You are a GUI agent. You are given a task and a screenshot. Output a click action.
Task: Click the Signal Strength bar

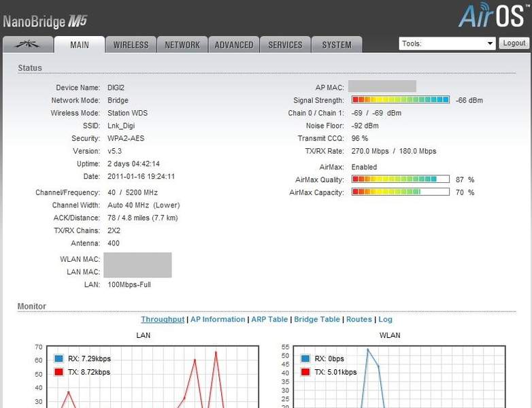coord(400,100)
